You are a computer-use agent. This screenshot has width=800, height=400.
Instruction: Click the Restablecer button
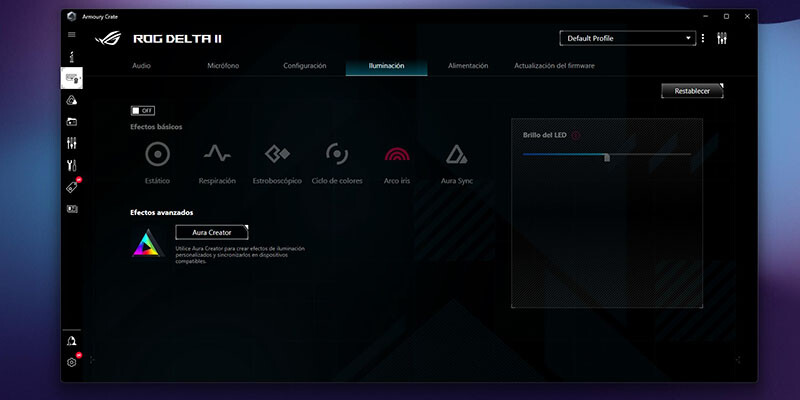pos(692,91)
